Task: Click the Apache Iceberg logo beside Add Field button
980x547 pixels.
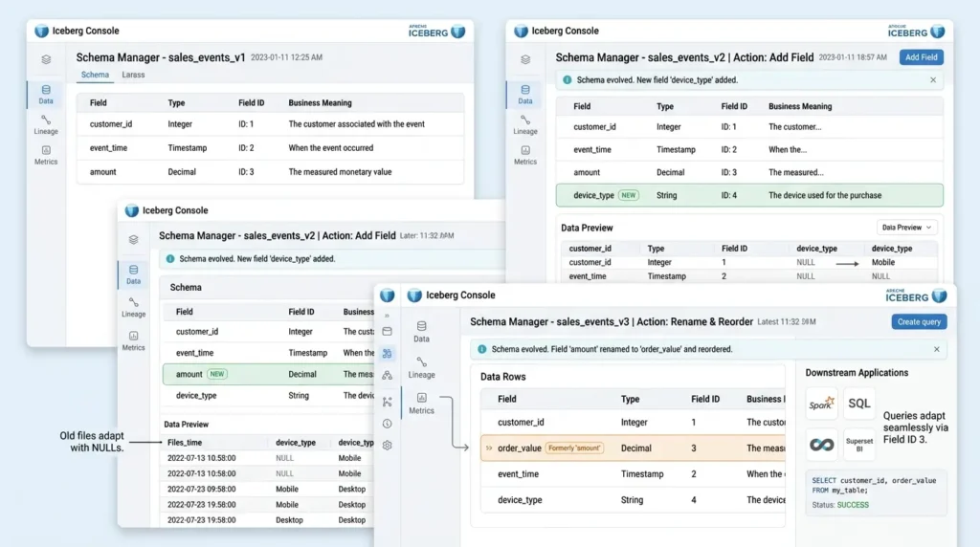Action: [916, 32]
